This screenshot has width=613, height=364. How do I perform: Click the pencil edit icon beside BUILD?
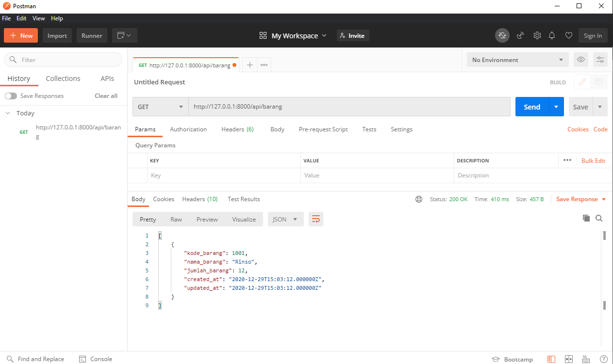coord(582,82)
